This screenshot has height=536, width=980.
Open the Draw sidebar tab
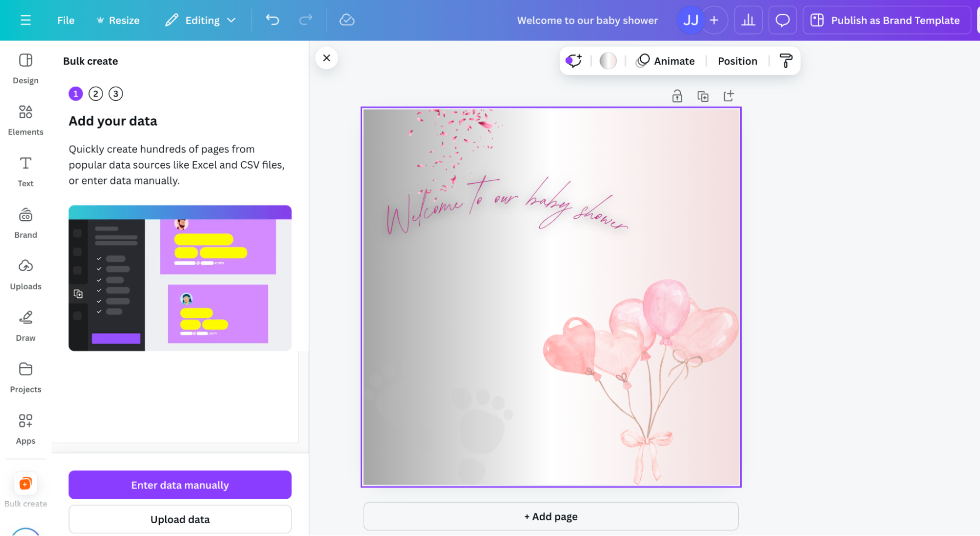[x=25, y=326]
